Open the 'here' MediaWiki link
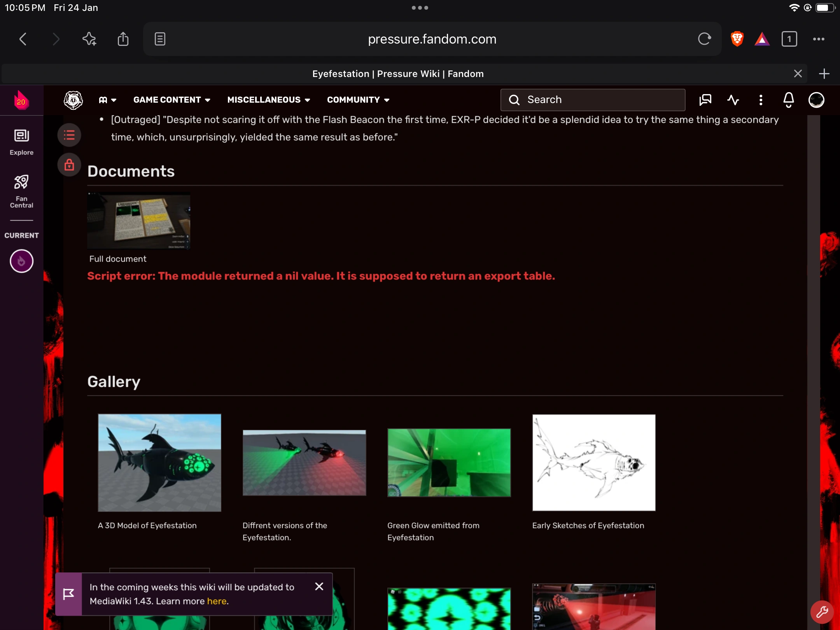This screenshot has width=840, height=630. click(217, 601)
